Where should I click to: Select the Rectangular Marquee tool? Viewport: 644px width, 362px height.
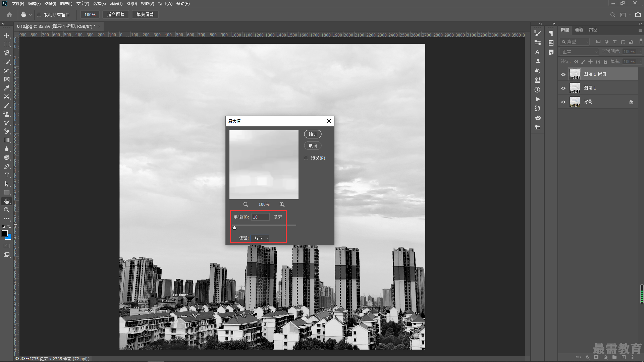(7, 44)
